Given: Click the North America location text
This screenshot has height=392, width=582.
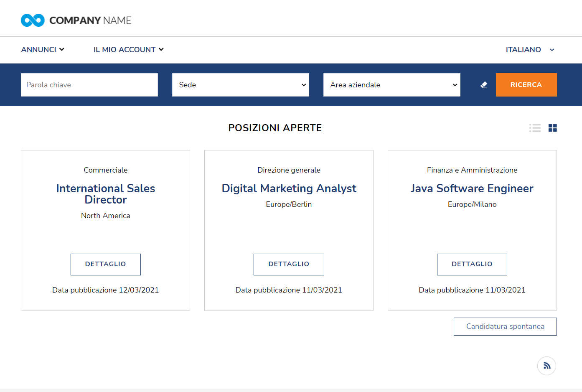Looking at the screenshot, I should tap(106, 216).
